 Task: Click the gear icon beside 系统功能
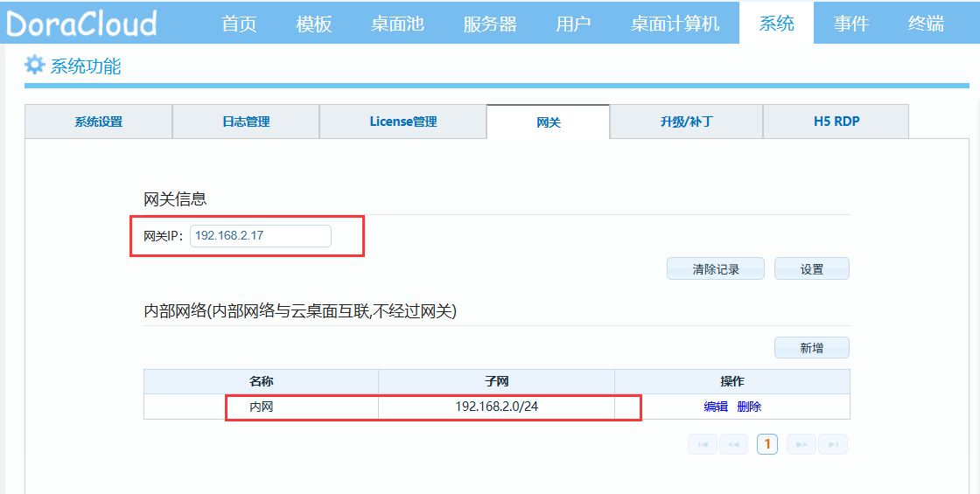pyautogui.click(x=34, y=65)
